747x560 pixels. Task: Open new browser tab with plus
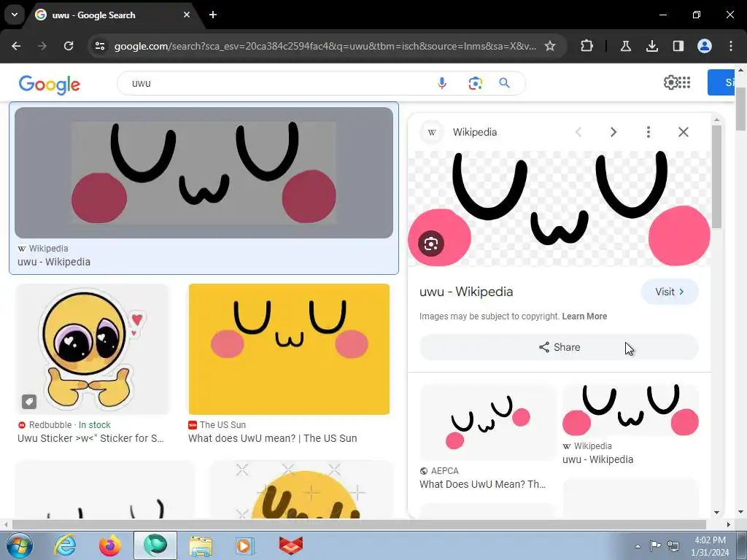(x=213, y=15)
